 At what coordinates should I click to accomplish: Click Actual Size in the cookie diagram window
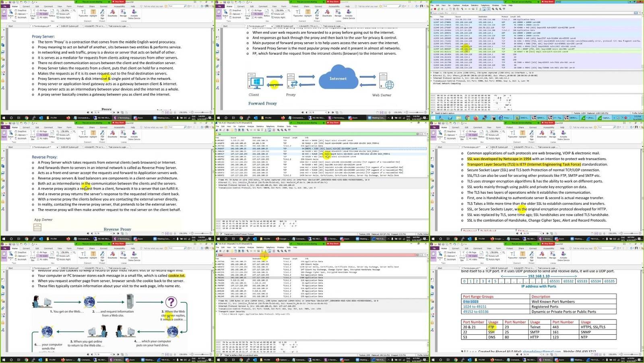click(33, 257)
